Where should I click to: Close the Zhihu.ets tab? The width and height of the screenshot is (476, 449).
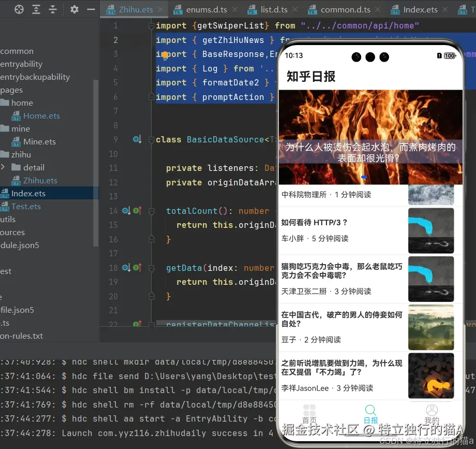coord(161,10)
